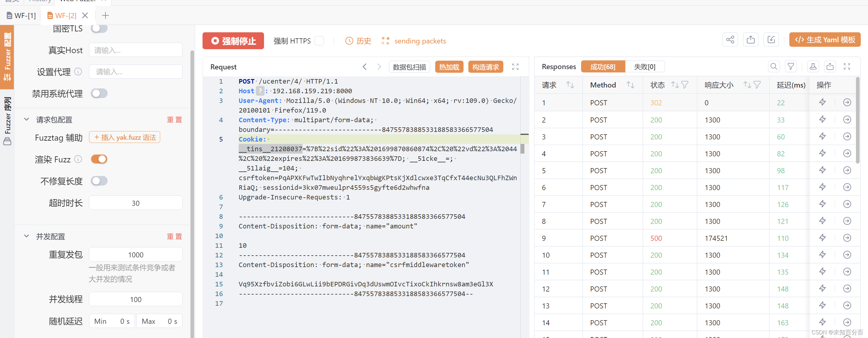
Task: Go to previous request arrow
Action: click(364, 67)
